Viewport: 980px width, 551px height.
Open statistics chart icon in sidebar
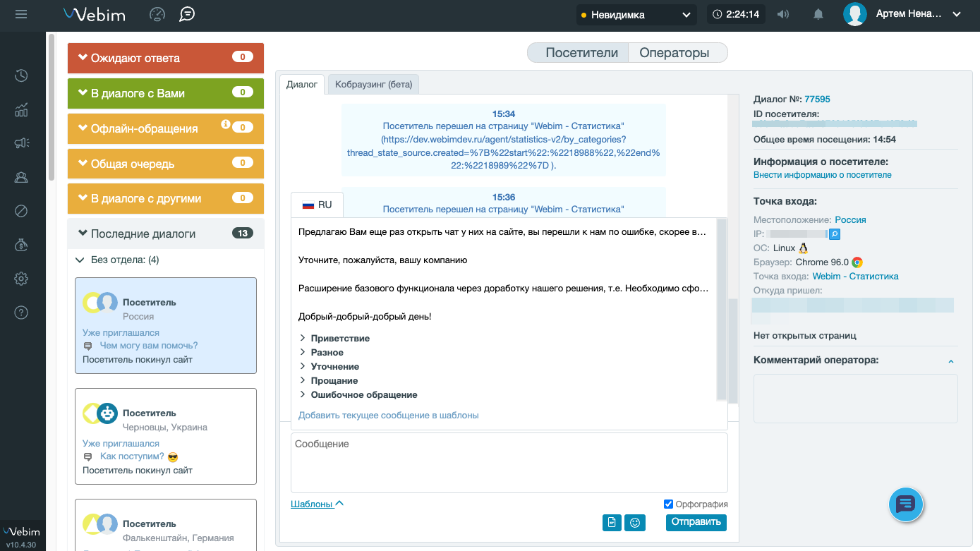pyautogui.click(x=21, y=110)
